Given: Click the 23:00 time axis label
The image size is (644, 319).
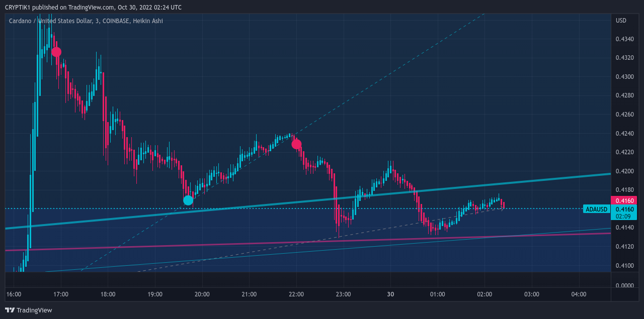Looking at the screenshot, I should click(344, 294).
